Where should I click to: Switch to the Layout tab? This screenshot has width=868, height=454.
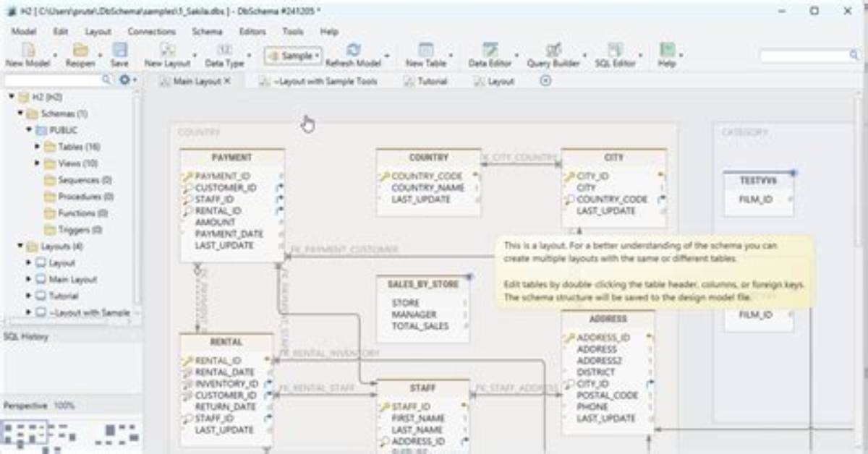tap(494, 82)
